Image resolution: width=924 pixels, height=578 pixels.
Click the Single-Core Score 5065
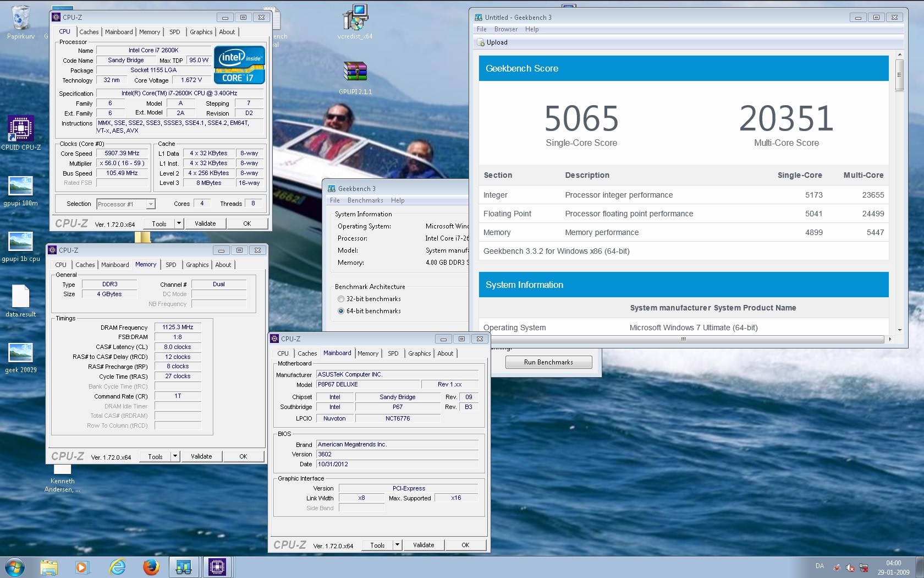pos(581,118)
